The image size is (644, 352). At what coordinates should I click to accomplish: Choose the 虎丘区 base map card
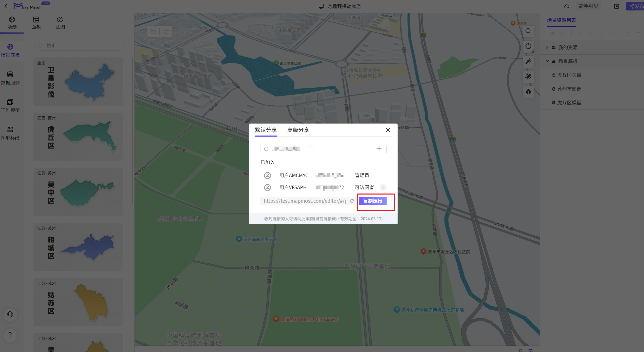click(x=78, y=137)
